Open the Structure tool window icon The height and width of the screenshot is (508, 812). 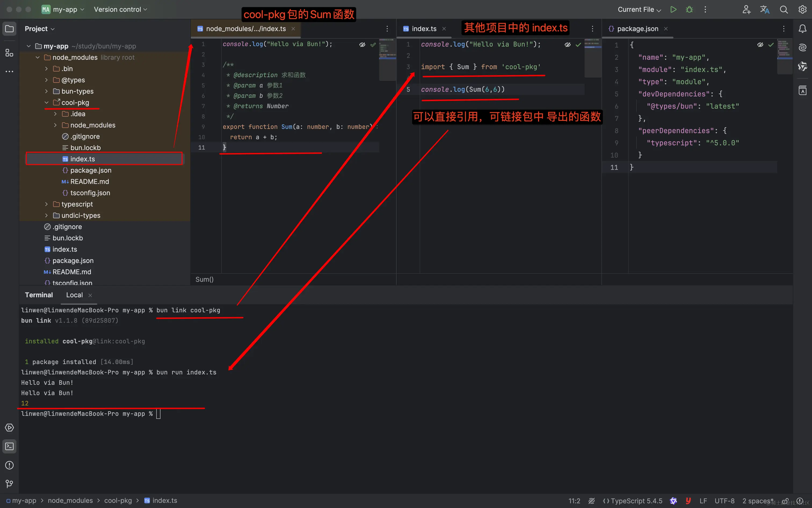(9, 53)
